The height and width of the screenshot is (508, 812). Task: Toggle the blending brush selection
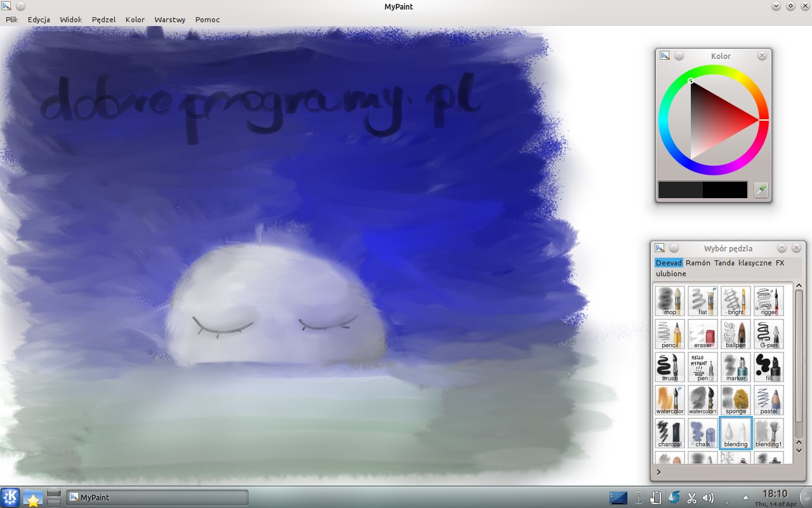735,432
